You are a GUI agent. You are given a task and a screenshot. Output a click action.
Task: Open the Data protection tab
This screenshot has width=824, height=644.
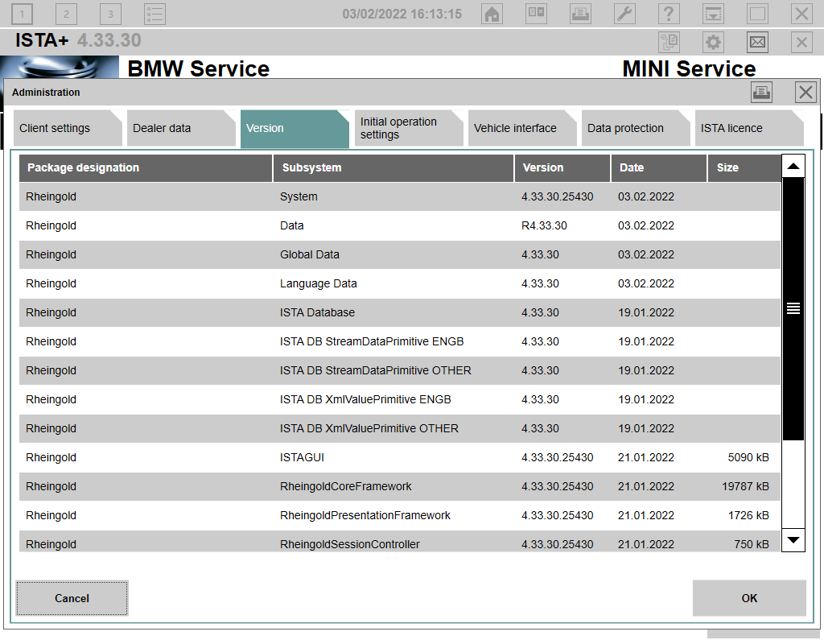tap(636, 128)
